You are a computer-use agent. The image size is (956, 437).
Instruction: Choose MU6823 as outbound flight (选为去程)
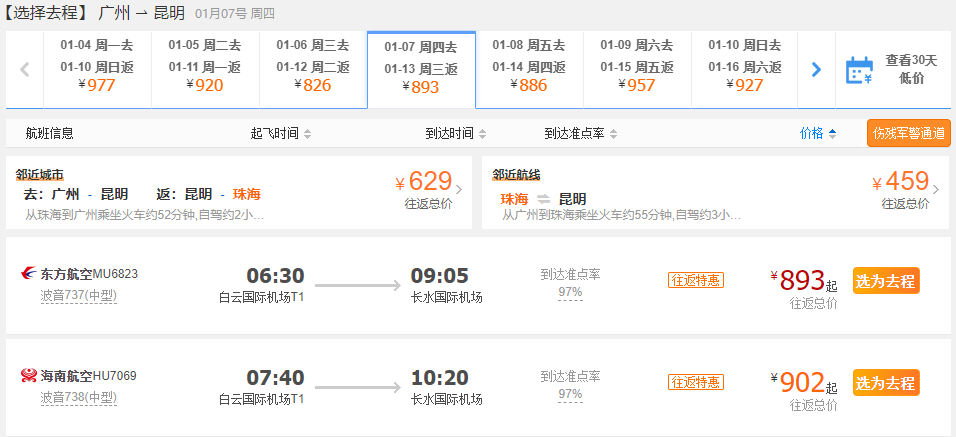pyautogui.click(x=886, y=281)
